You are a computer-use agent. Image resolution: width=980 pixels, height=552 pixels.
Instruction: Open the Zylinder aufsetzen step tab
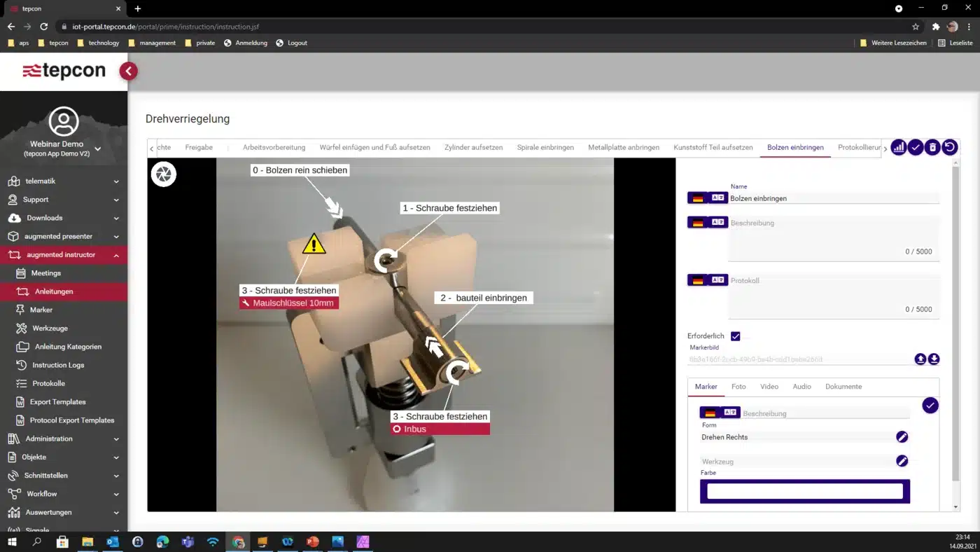473,148
